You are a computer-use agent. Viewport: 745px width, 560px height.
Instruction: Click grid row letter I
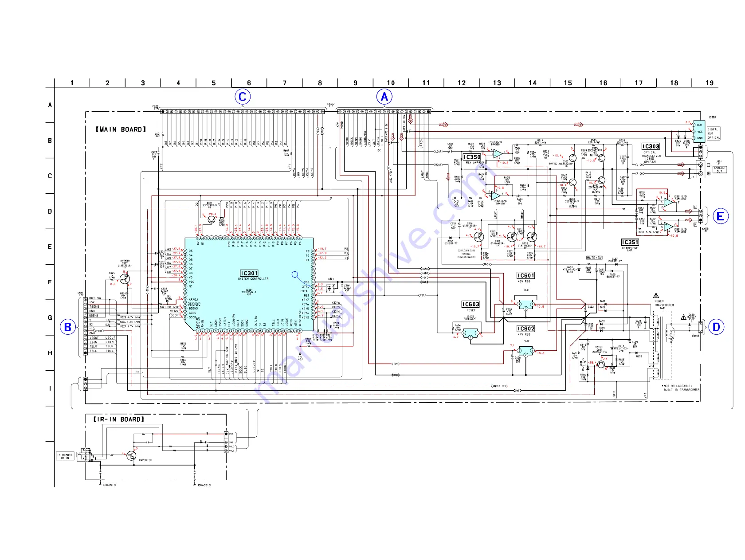coord(50,389)
